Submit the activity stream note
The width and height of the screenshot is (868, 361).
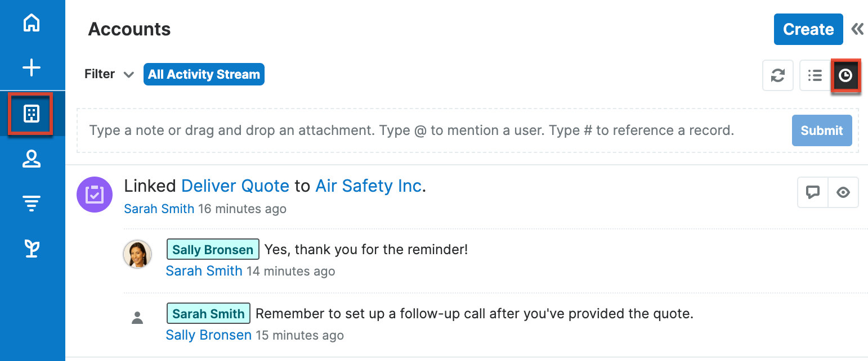click(x=821, y=130)
